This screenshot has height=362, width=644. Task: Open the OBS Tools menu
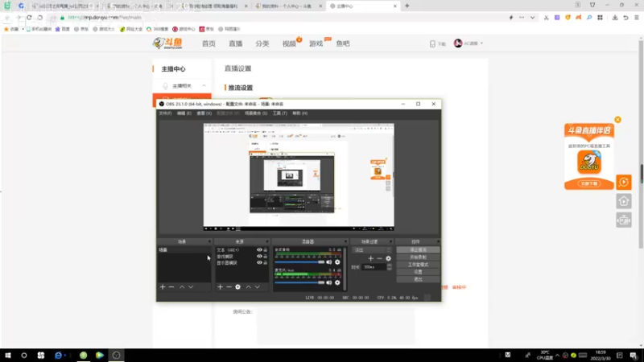(280, 113)
